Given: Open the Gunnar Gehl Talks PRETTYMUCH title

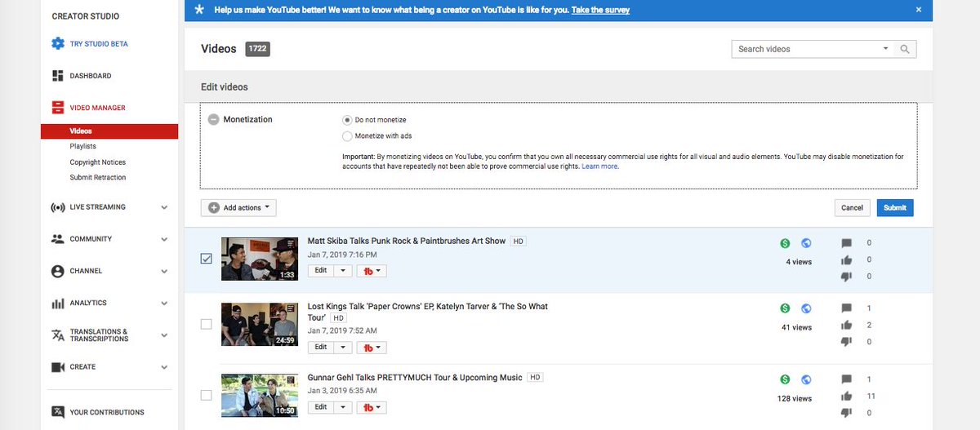Looking at the screenshot, I should click(415, 378).
